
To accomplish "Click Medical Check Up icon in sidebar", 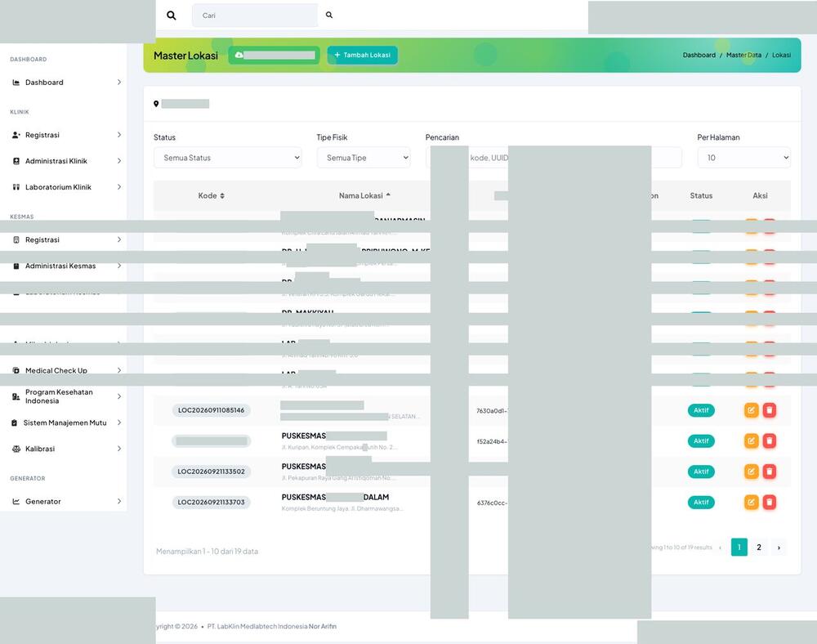I will click(x=16, y=370).
